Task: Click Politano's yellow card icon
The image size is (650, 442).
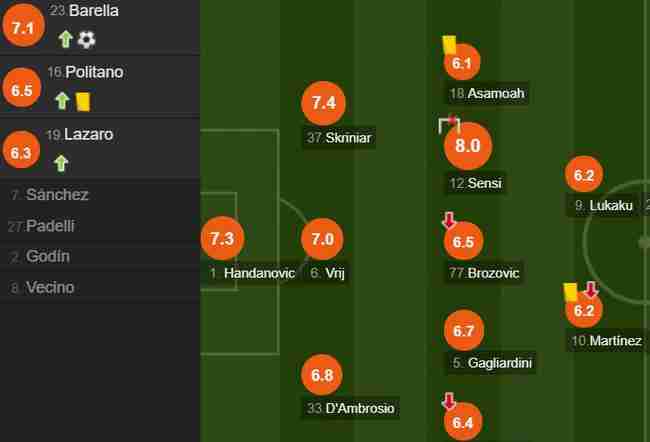Action: pos(83,102)
